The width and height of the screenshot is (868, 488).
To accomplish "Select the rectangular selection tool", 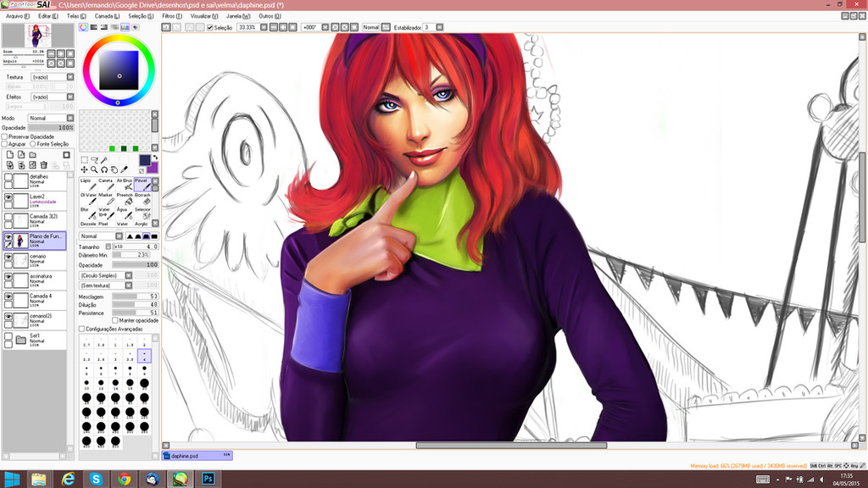I will tap(84, 160).
